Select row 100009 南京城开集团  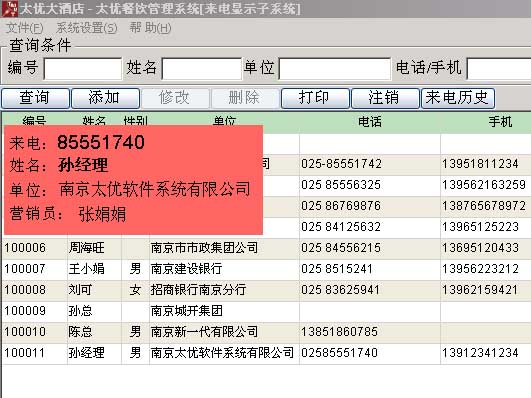[x=267, y=311]
